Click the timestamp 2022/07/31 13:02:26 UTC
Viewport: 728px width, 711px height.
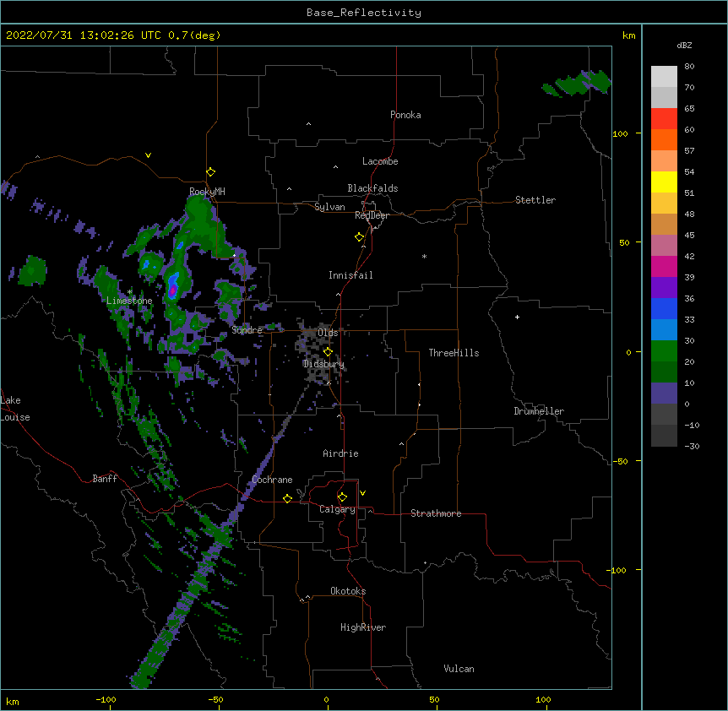pyautogui.click(x=84, y=35)
